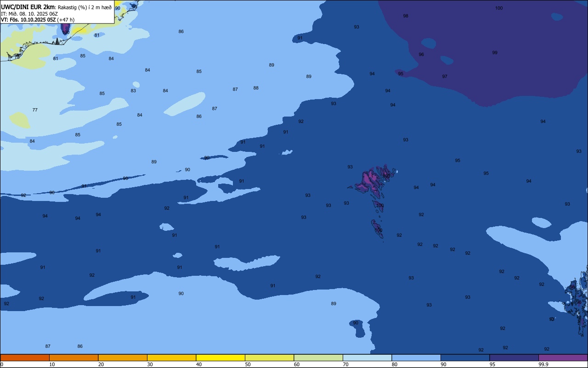Click the '97' humidity value on the map
The width and height of the screenshot is (588, 368).
[x=445, y=77]
